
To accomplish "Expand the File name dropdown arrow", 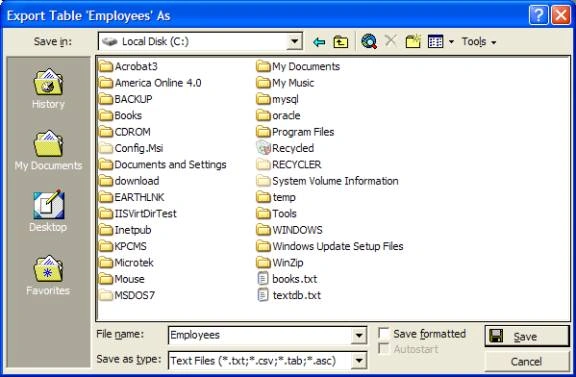I will (359, 335).
